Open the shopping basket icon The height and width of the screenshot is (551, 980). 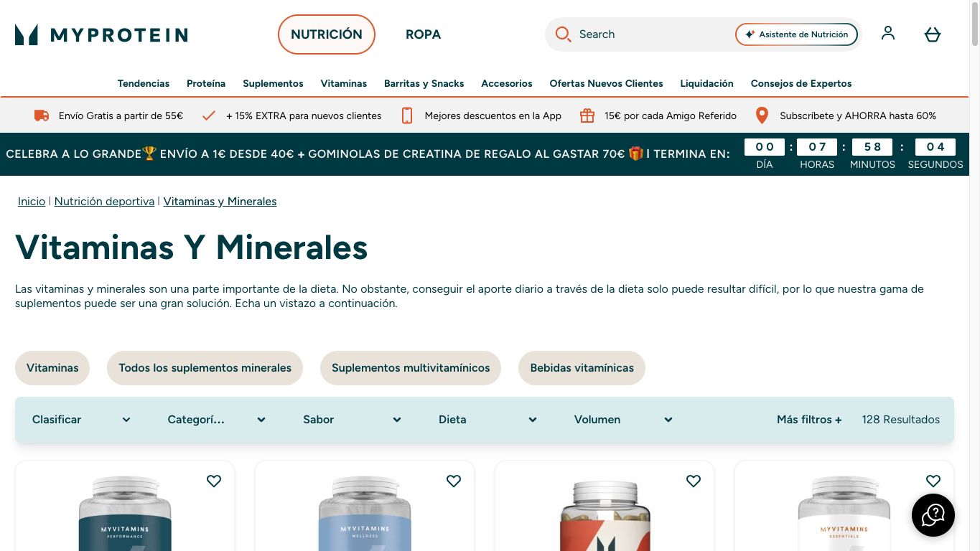pos(933,34)
